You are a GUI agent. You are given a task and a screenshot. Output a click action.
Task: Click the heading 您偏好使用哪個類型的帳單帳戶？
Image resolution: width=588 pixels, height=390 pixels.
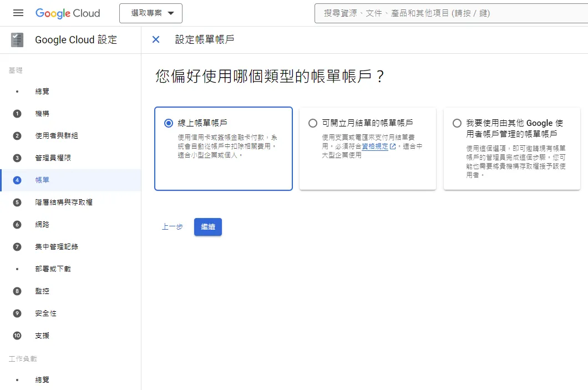pos(270,76)
